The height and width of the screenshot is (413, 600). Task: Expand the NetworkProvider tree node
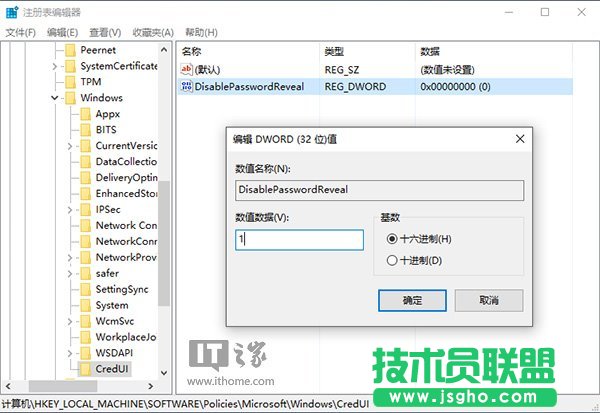[x=70, y=258]
